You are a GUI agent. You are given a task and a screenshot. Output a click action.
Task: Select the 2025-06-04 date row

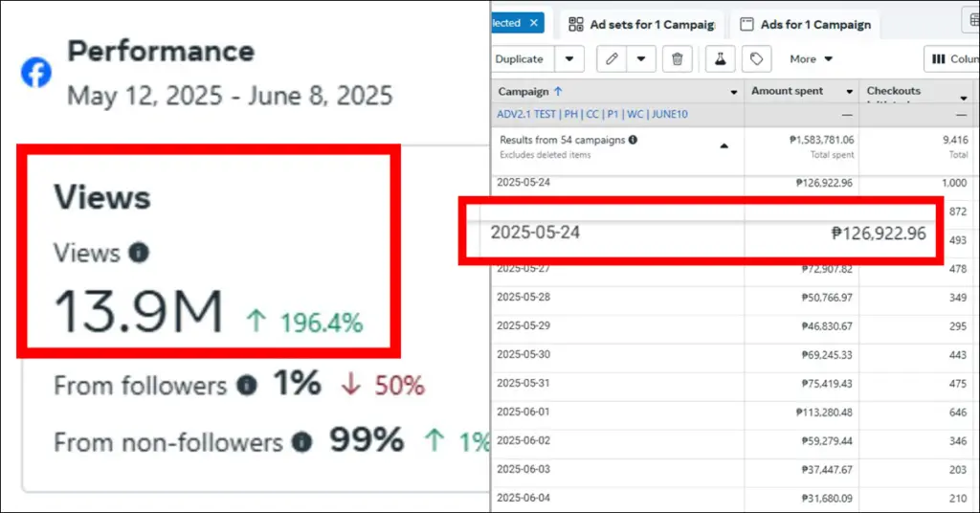523,498
